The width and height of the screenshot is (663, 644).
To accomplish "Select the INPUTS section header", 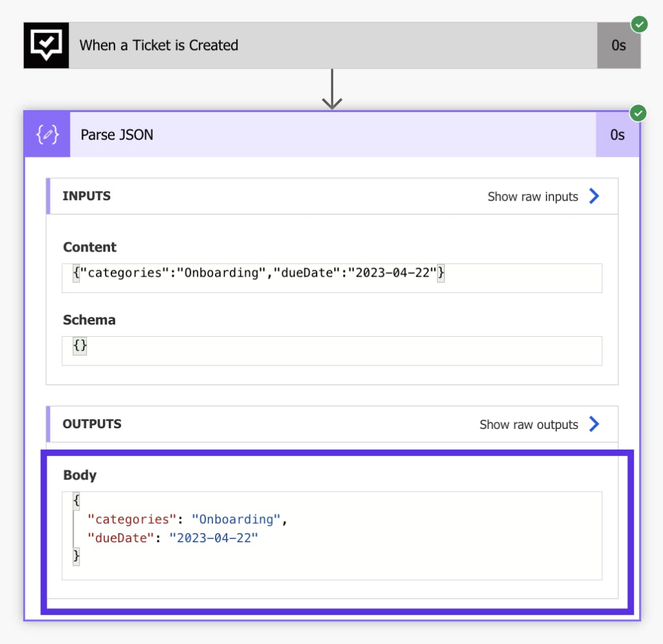I will pos(87,196).
